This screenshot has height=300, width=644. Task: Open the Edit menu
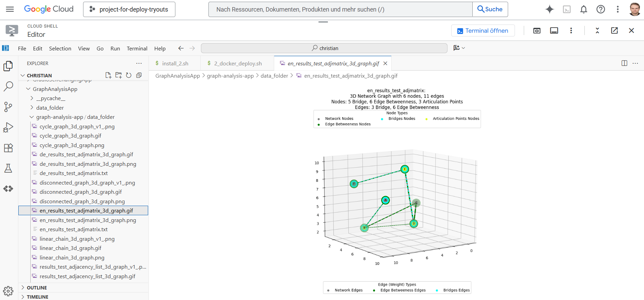pyautogui.click(x=37, y=48)
